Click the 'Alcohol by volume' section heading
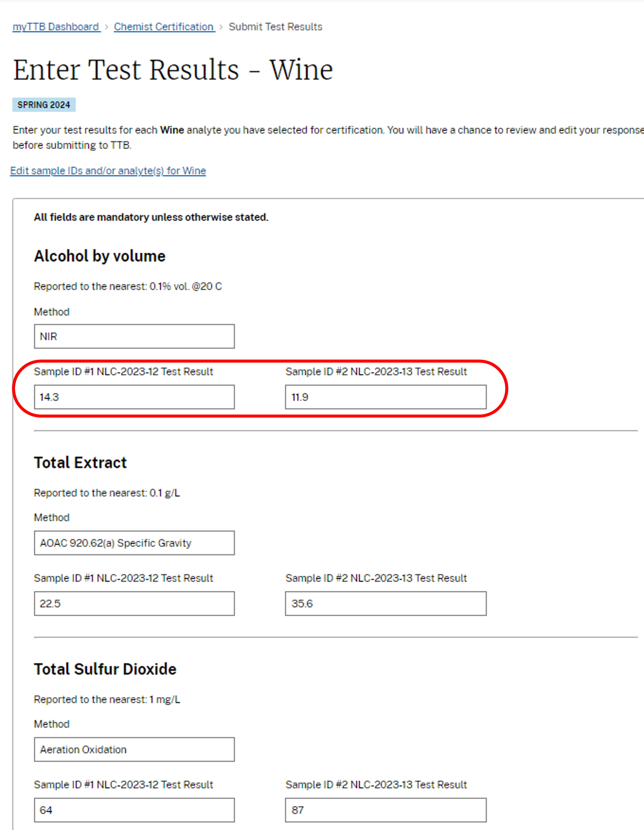 point(100,257)
